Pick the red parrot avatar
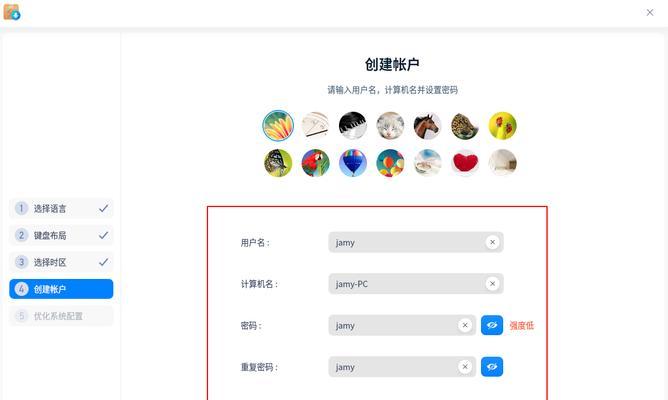This screenshot has height=400, width=668. pos(316,163)
